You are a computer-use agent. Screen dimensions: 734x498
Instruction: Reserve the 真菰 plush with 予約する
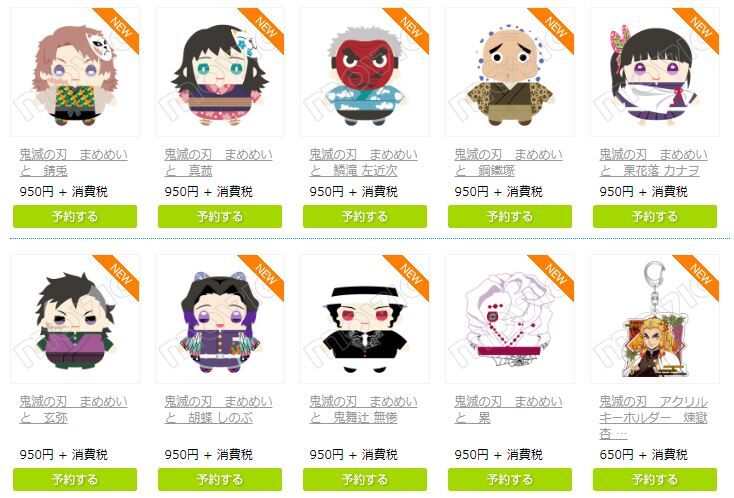pyautogui.click(x=220, y=217)
